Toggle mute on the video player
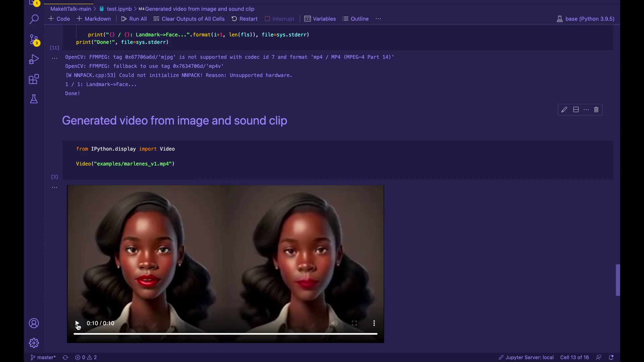The image size is (644, 362). (334, 323)
